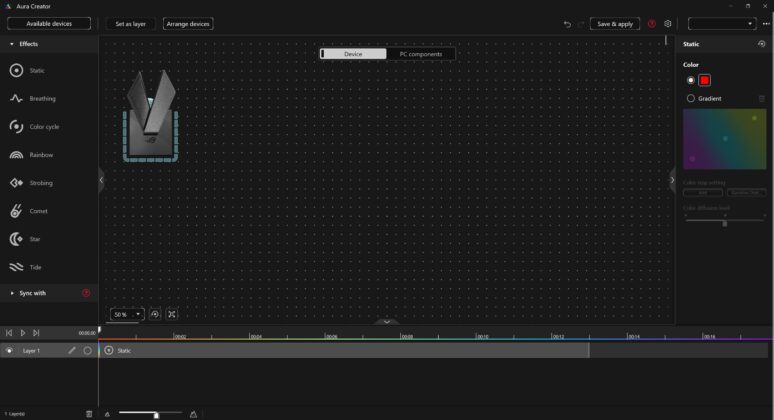Collapse the left effects panel
This screenshot has width=774, height=420.
(101, 180)
